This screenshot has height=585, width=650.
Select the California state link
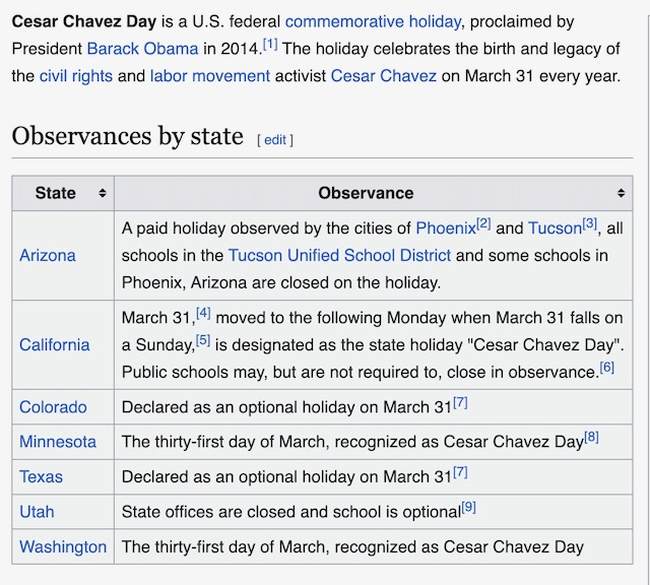(54, 345)
